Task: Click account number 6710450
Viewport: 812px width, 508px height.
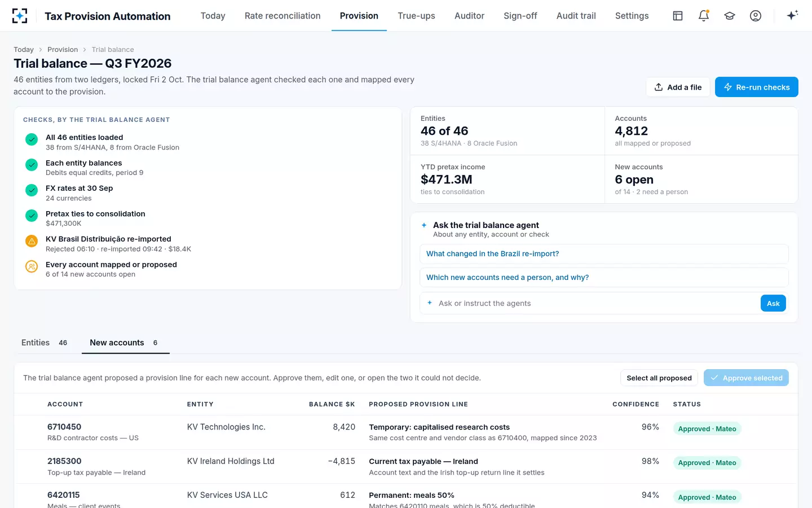Action: 64,427
